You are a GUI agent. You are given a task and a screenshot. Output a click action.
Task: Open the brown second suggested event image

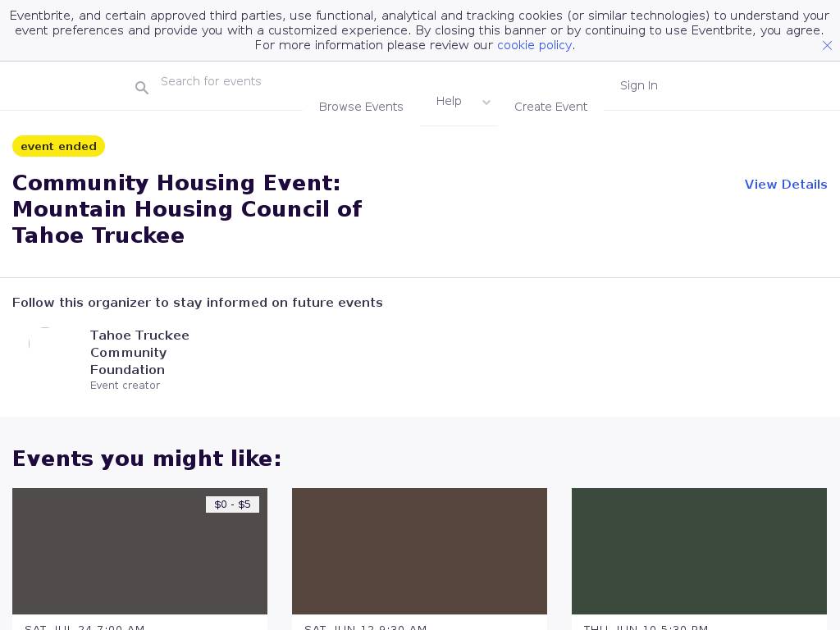tap(419, 551)
